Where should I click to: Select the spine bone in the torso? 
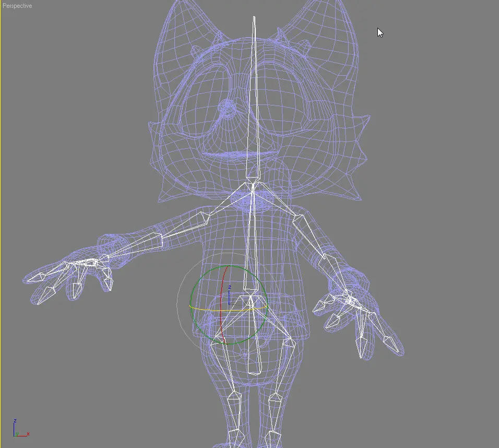click(x=252, y=239)
